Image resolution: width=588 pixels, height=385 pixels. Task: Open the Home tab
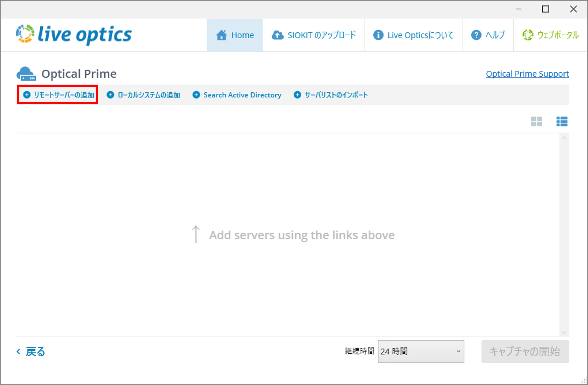pyautogui.click(x=235, y=35)
